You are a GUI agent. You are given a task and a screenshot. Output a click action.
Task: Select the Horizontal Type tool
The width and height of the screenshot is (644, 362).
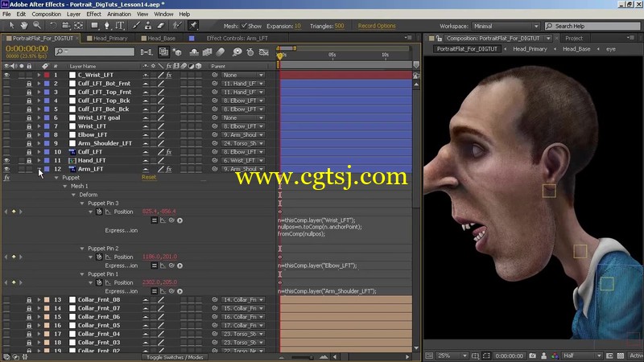[119, 26]
